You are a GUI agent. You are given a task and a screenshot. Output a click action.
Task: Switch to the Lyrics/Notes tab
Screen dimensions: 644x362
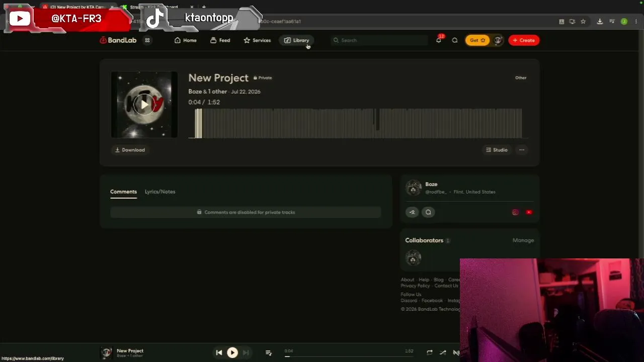(160, 192)
